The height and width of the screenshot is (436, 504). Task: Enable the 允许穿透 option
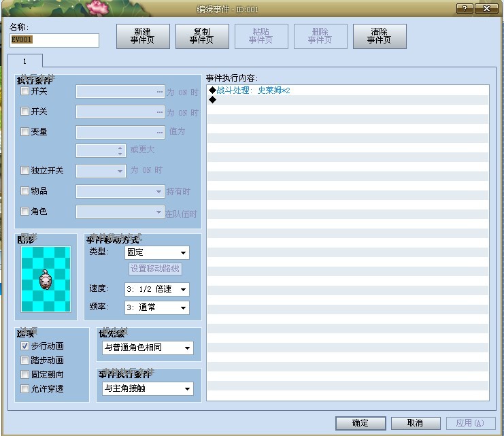tap(24, 389)
